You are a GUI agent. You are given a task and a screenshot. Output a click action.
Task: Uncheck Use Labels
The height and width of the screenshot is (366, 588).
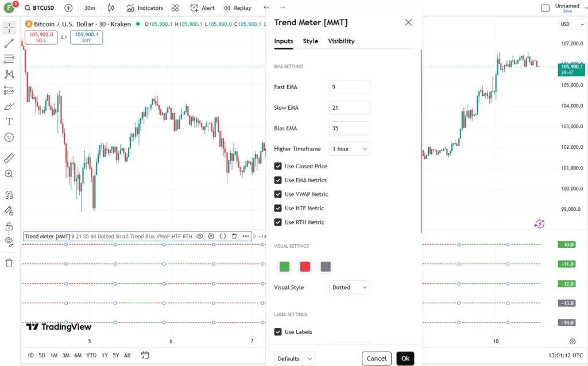278,332
